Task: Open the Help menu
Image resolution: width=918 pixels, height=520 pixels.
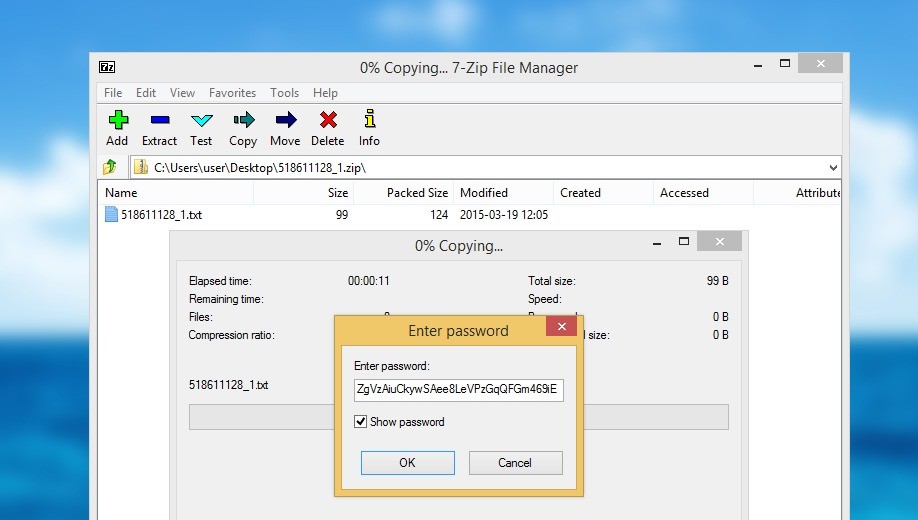Action: coord(325,93)
